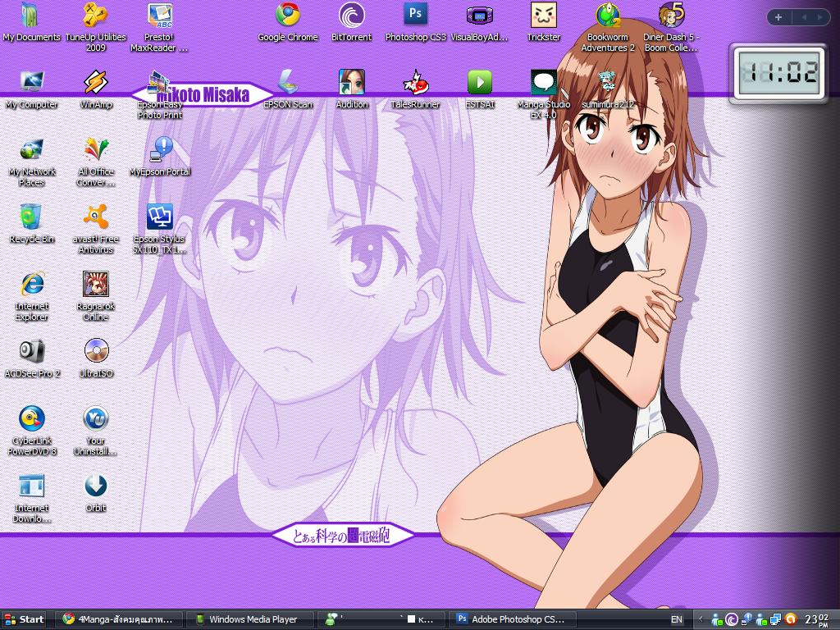Open the ESTSAI desktop shortcut
Viewport: 840px width, 630px height.
tap(479, 90)
